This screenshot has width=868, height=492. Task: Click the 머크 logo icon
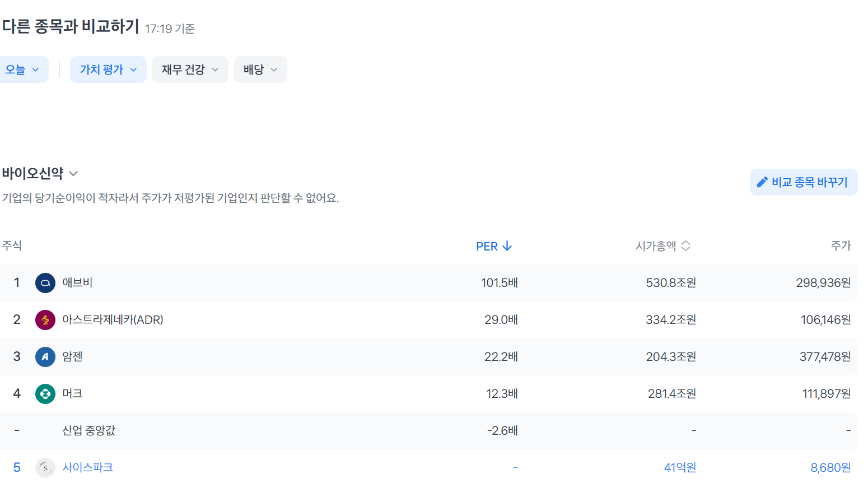click(x=45, y=394)
